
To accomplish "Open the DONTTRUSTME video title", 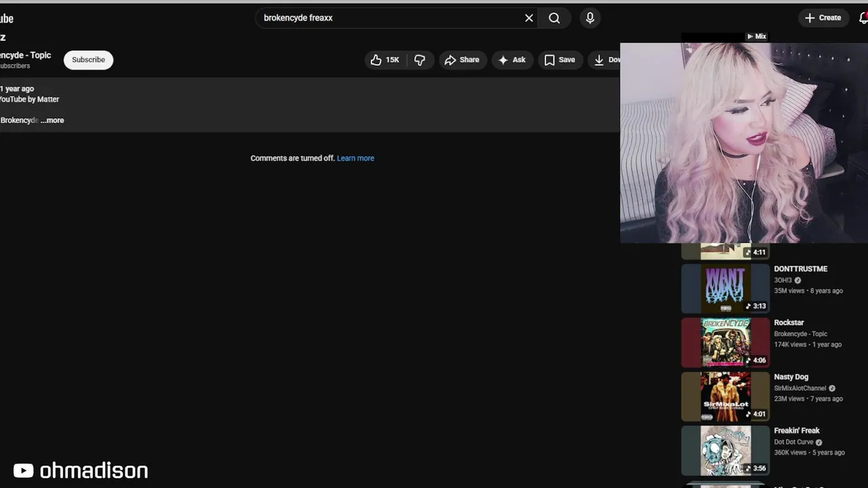I will coord(801,269).
